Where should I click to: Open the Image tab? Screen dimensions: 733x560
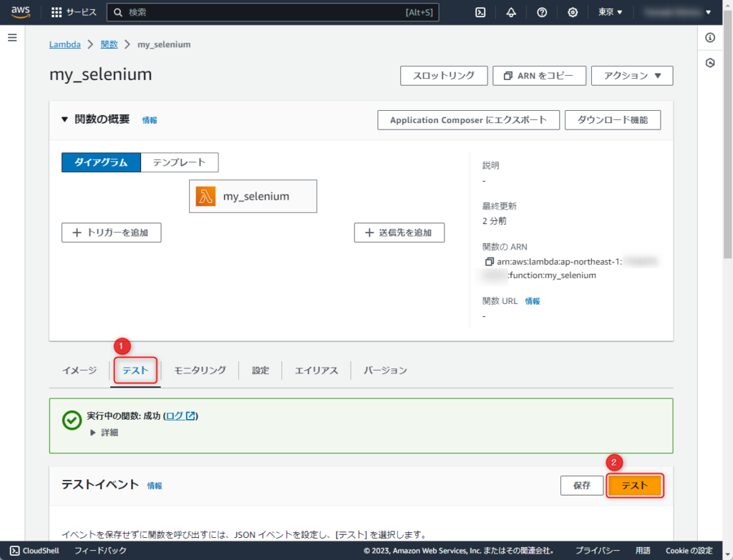coord(79,370)
